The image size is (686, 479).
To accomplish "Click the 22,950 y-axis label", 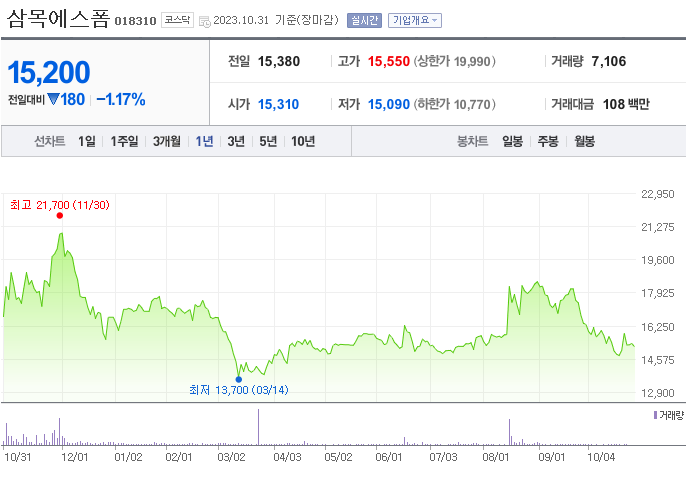I will pyautogui.click(x=658, y=194).
